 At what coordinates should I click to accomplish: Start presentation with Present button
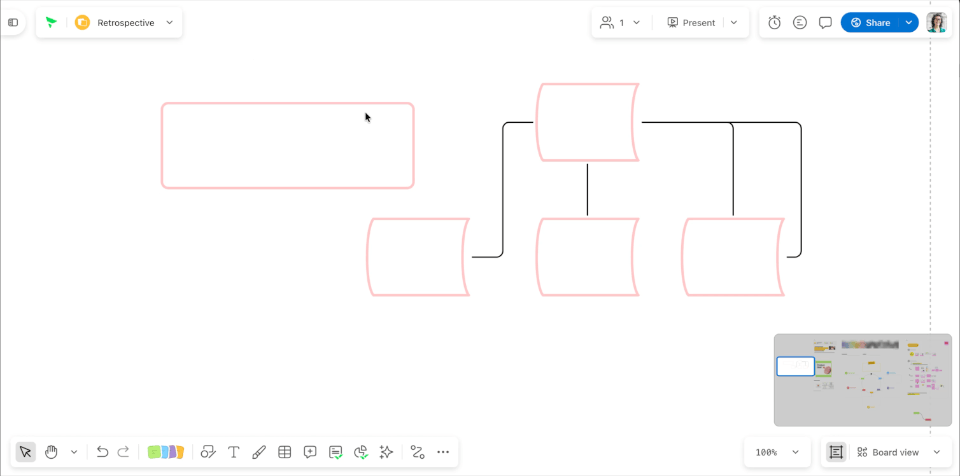pyautogui.click(x=691, y=23)
